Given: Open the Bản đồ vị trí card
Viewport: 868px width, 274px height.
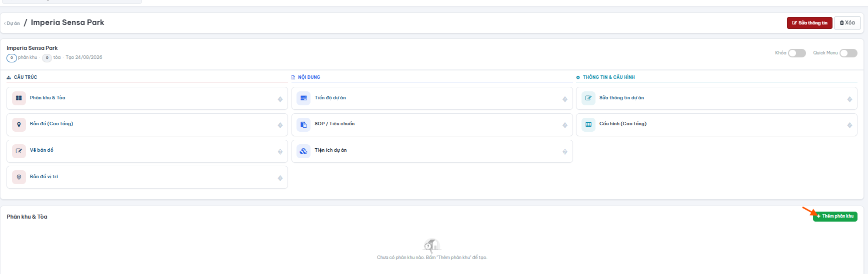Looking at the screenshot, I should pos(147,177).
